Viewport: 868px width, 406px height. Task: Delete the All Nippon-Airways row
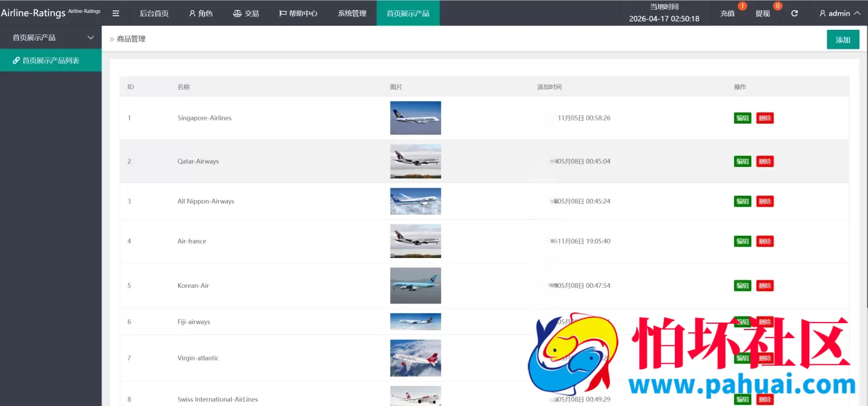point(765,202)
